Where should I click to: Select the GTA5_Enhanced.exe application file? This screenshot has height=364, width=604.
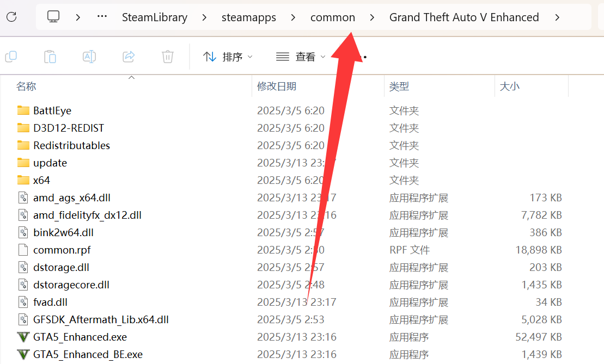(80, 337)
